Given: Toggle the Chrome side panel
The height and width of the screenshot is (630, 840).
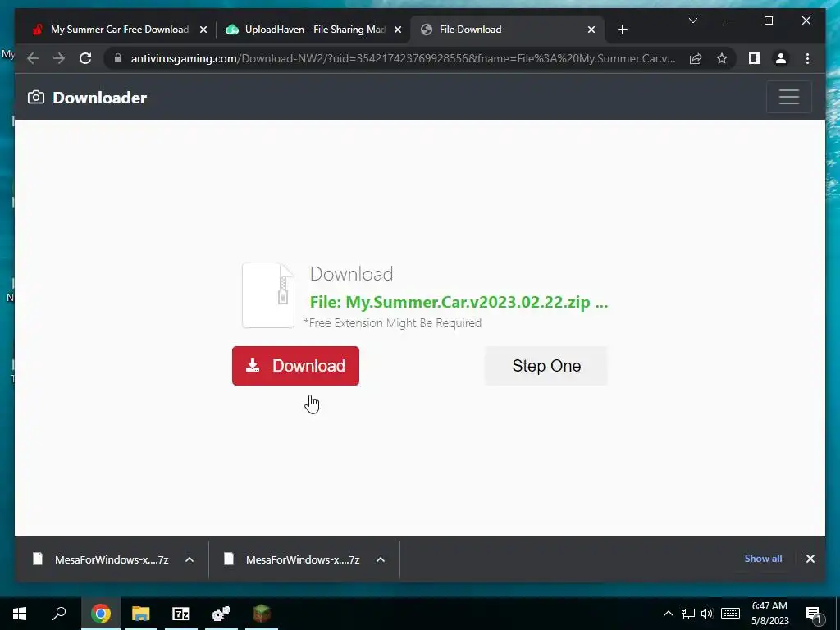Looking at the screenshot, I should 755,58.
